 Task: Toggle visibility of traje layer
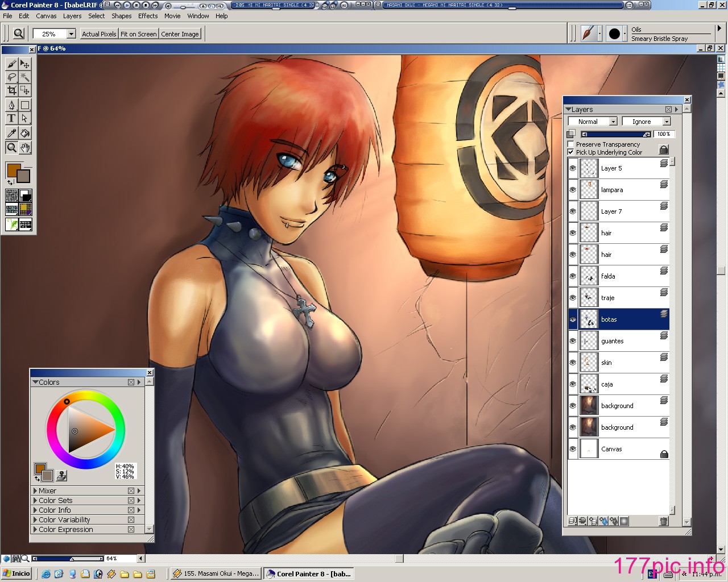[x=573, y=298]
